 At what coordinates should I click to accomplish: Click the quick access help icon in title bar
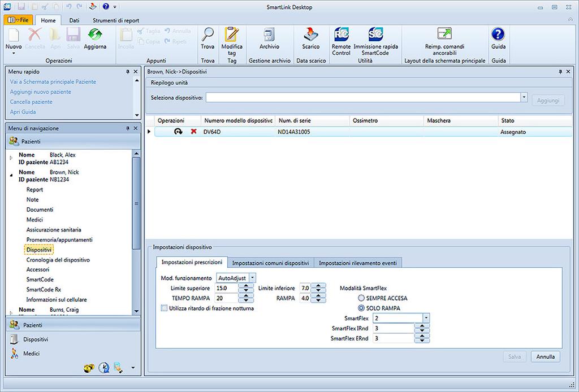[x=106, y=6]
